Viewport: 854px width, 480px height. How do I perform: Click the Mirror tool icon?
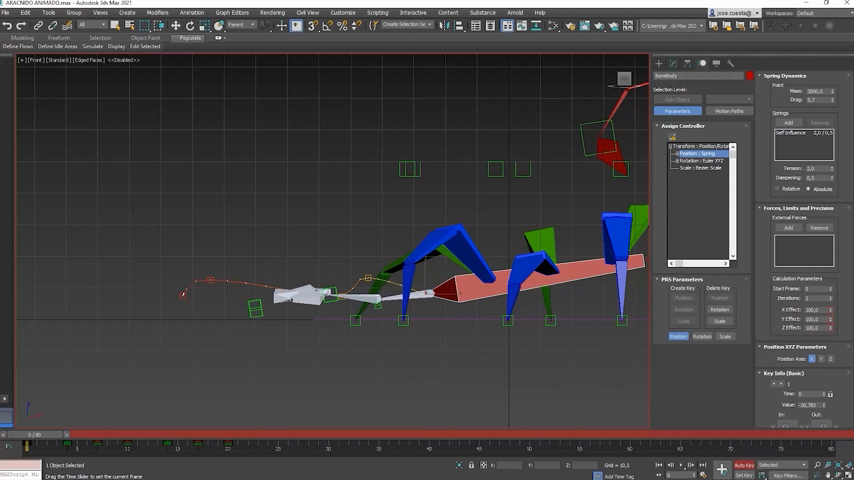pos(444,26)
